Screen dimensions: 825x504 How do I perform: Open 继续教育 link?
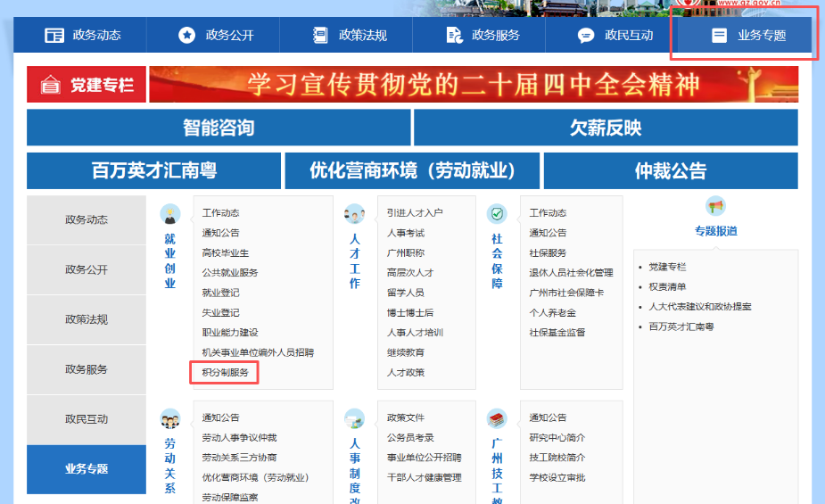[406, 352]
